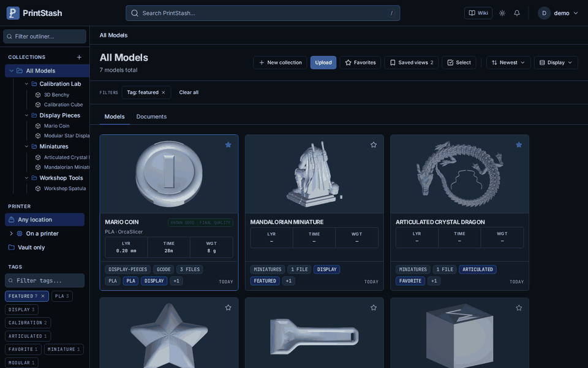Viewport: 588px width, 368px height.
Task: Click the Search PrintStash field
Action: [x=263, y=13]
